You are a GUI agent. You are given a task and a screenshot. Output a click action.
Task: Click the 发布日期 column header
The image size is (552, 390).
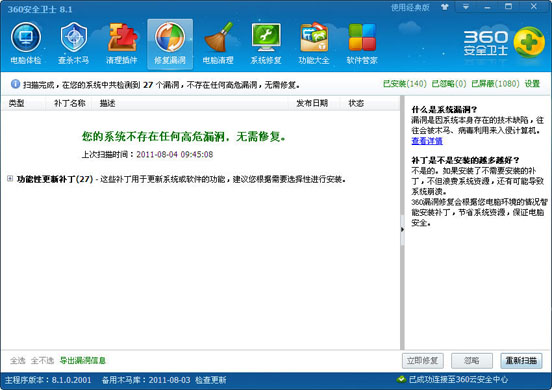(x=312, y=103)
